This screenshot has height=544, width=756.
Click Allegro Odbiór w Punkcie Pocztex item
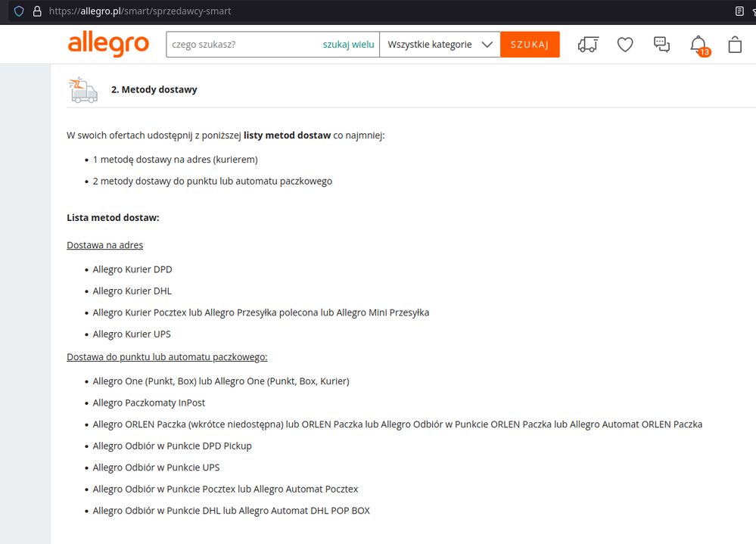(226, 489)
